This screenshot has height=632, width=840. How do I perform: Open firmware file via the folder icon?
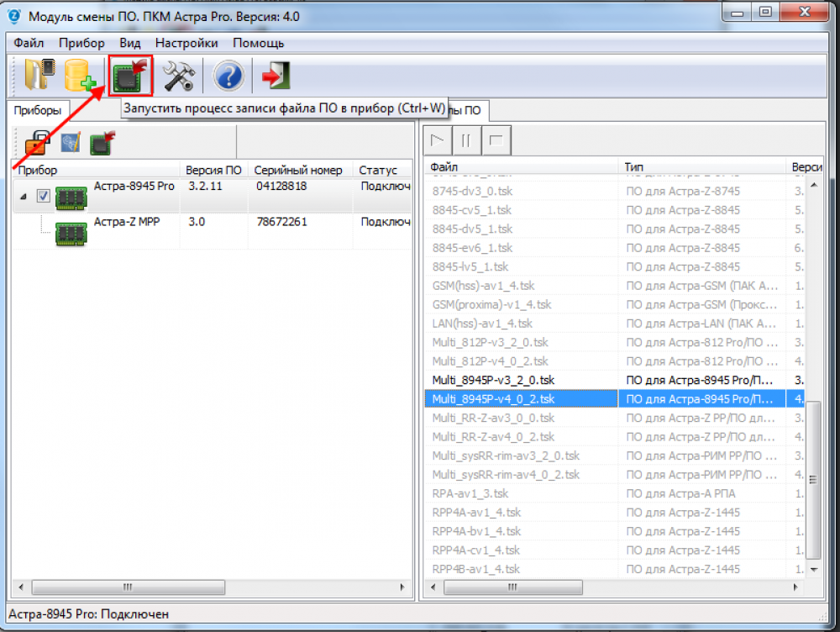coord(39,75)
